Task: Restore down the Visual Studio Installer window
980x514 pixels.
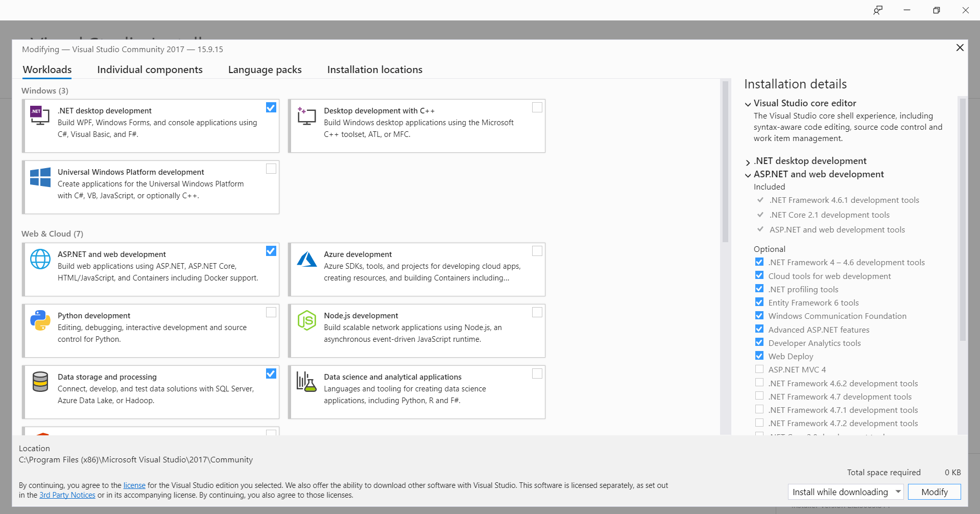Action: point(936,10)
